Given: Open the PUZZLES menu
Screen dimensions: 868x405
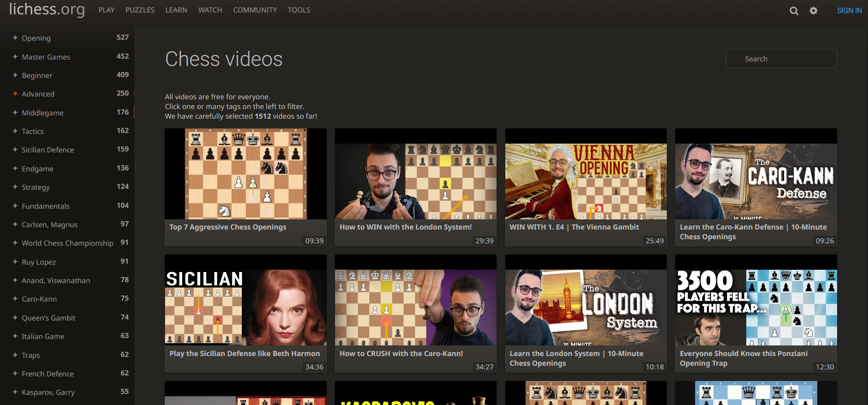Looking at the screenshot, I should (x=140, y=10).
